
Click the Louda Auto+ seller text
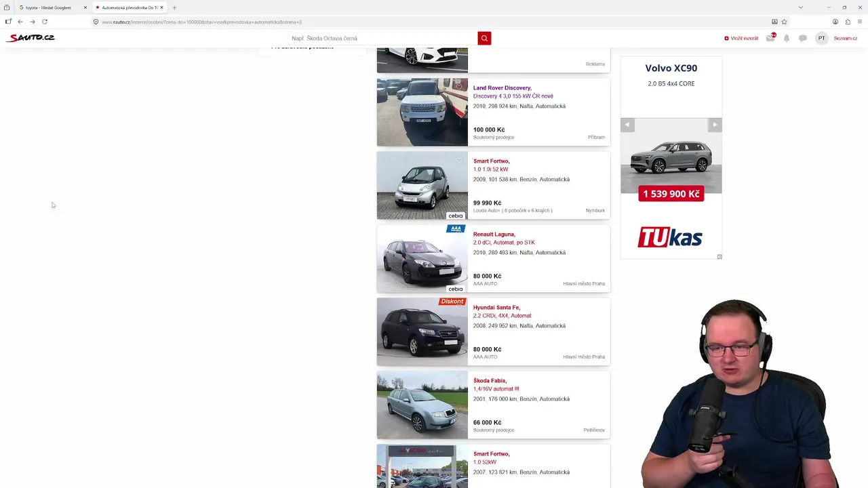[x=513, y=211]
